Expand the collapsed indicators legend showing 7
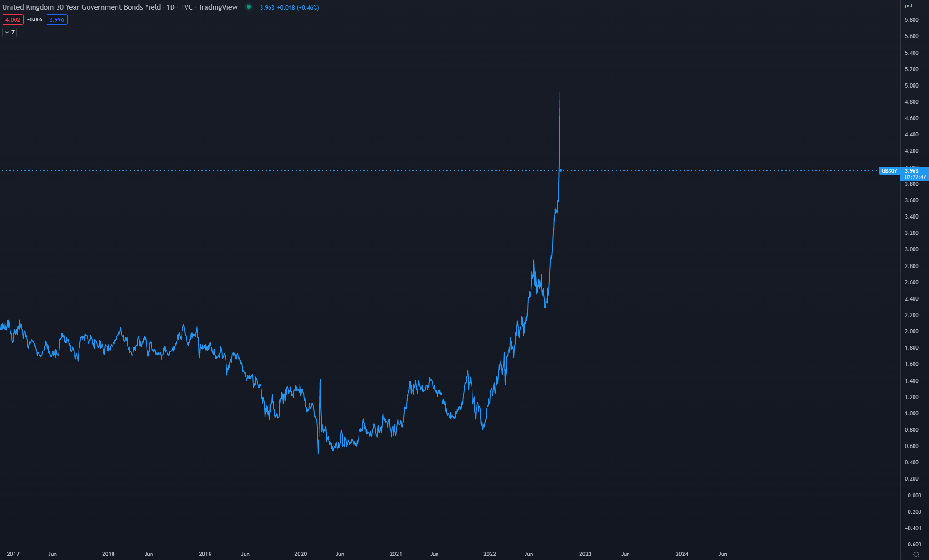Viewport: 929px width, 560px height. 10,32
